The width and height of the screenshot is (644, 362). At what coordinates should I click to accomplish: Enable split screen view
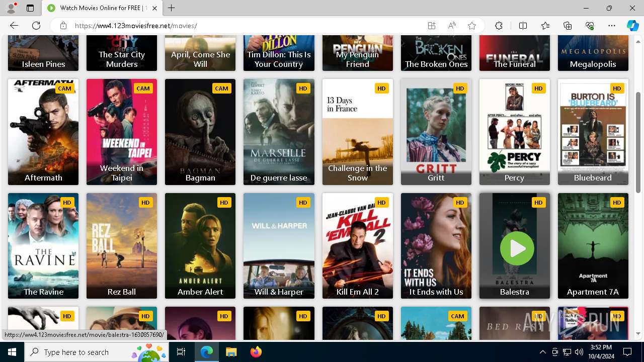523,26
